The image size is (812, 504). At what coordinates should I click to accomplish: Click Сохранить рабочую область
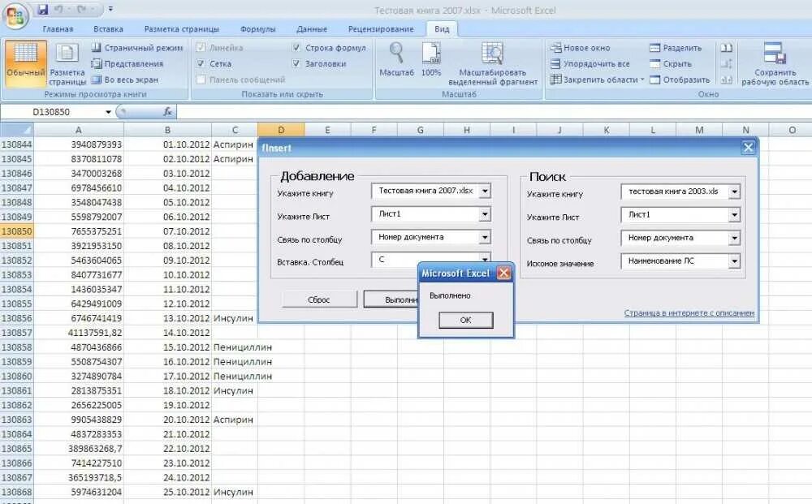coord(775,63)
